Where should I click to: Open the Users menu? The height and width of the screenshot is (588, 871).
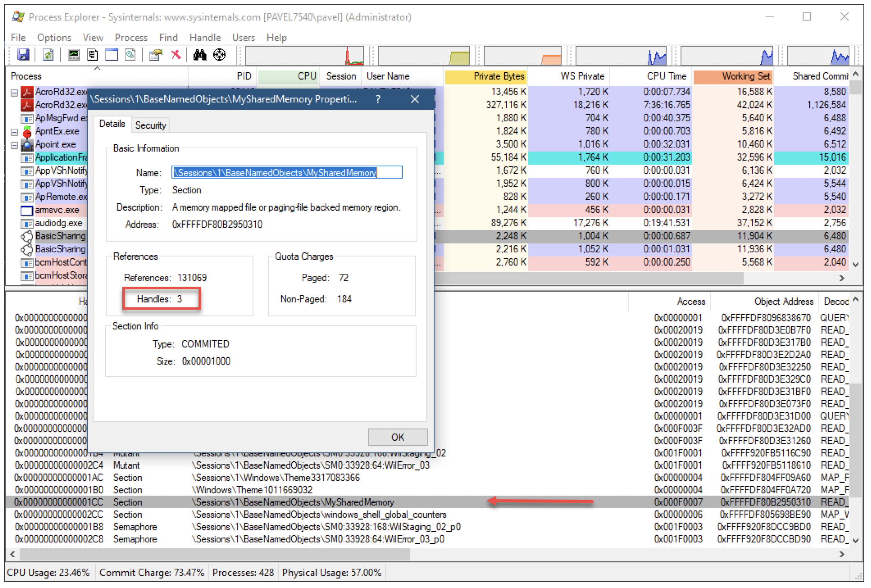click(243, 38)
